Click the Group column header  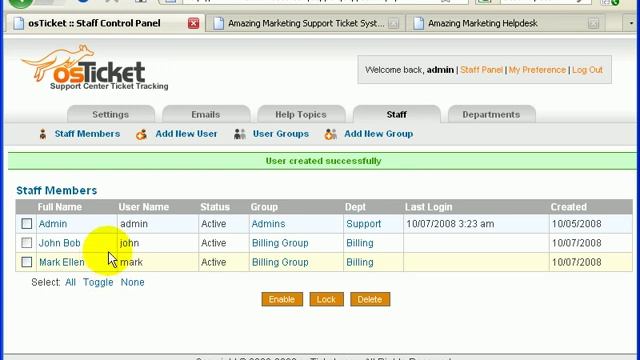(x=264, y=207)
